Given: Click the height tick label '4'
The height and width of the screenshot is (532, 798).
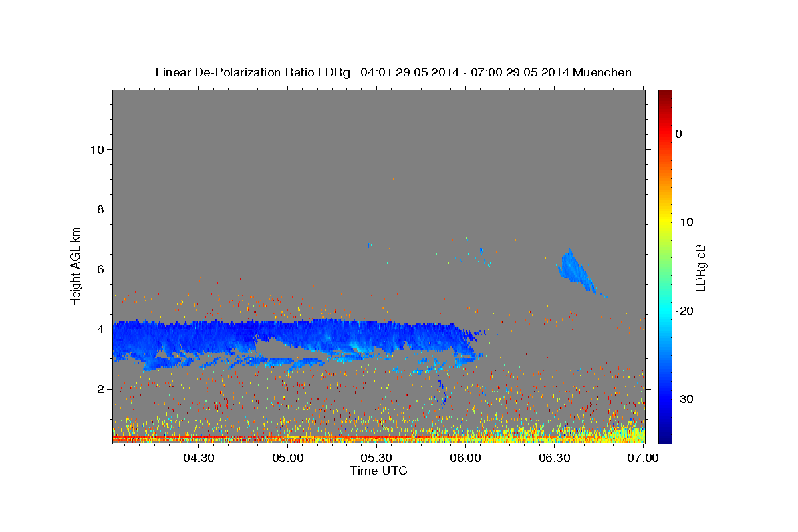Looking at the screenshot, I should click(100, 329).
